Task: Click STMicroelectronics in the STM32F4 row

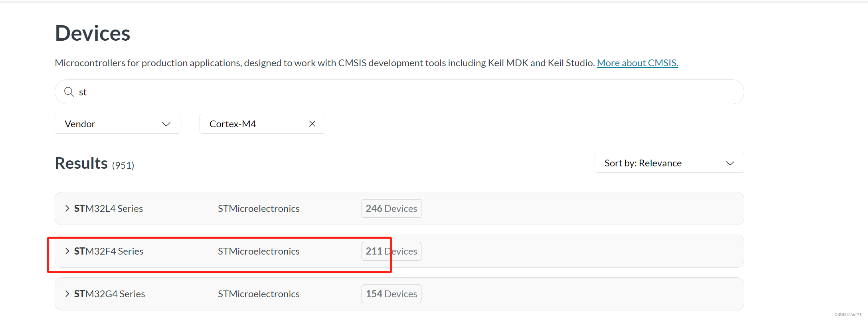Action: [259, 251]
